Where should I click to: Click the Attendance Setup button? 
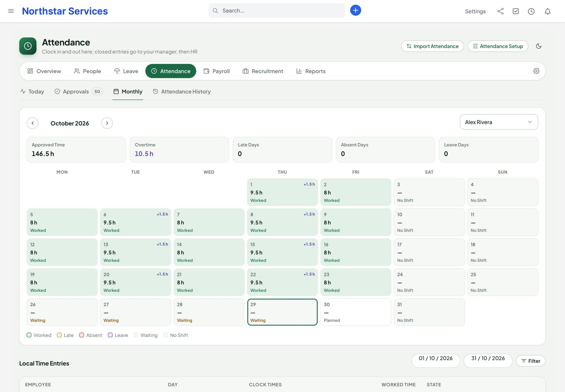pos(498,46)
